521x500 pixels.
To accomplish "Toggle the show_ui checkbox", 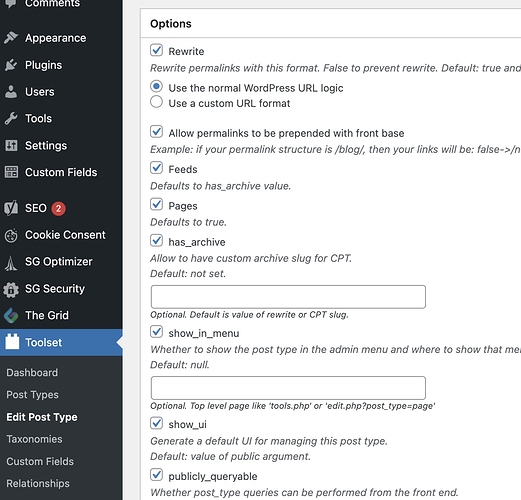I will (x=156, y=423).
